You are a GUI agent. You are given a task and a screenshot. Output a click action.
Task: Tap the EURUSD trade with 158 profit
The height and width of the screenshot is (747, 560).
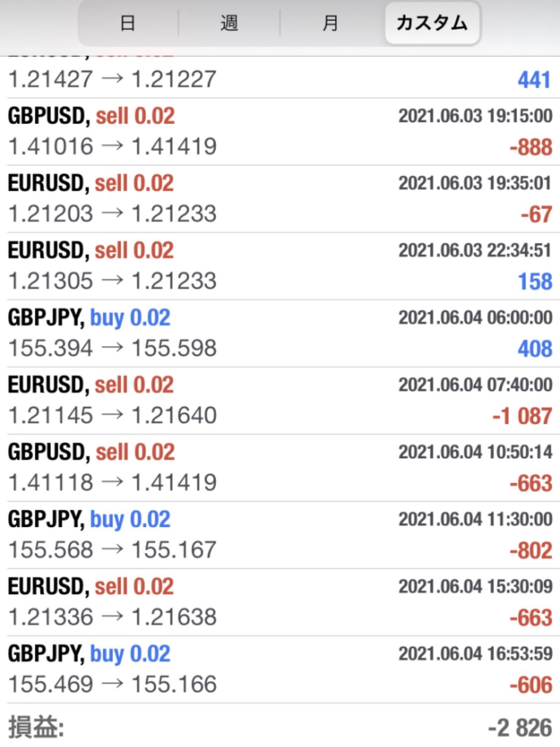coord(280,266)
